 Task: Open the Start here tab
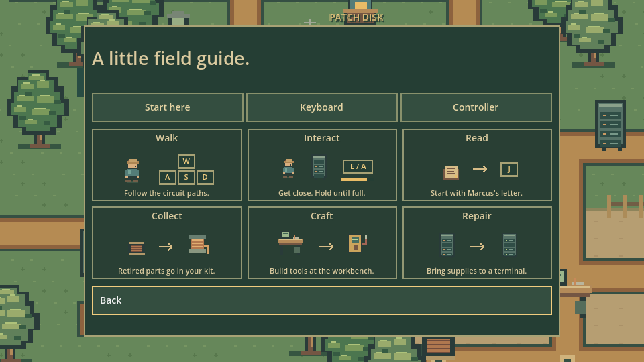click(168, 107)
